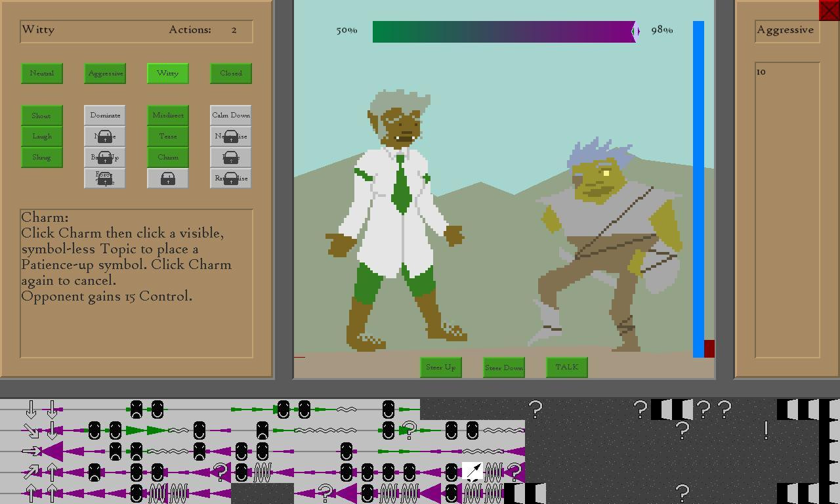Click the question mark left of exclamation mark
Viewport: 840px width, 504px height.
pos(682,430)
